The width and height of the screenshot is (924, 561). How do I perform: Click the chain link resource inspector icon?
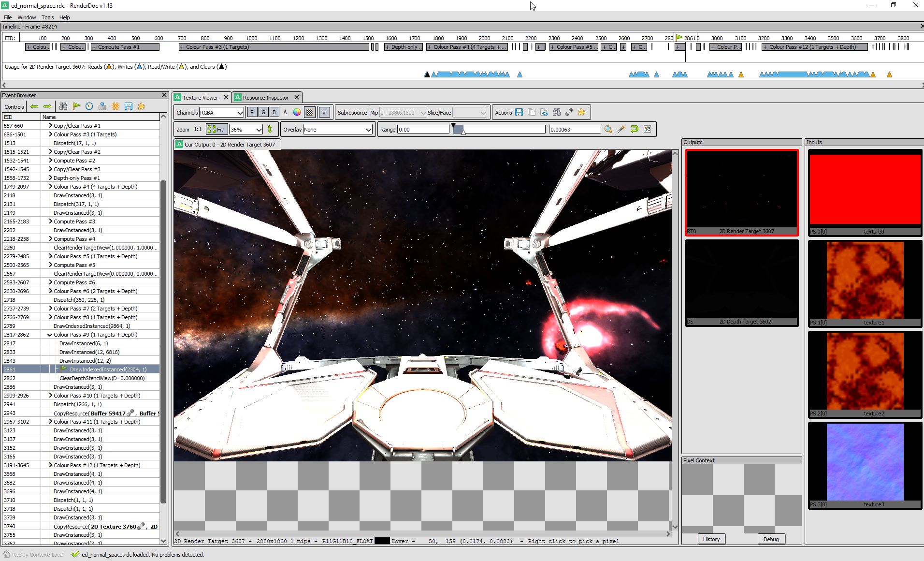tap(569, 113)
